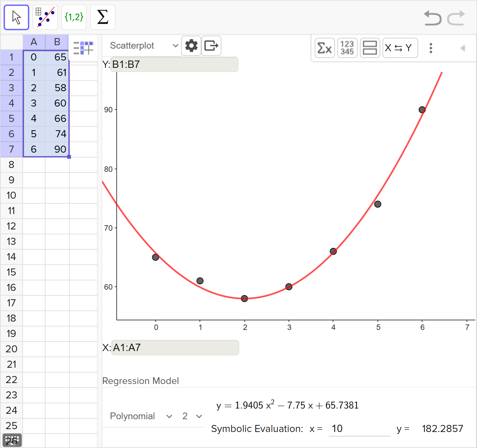This screenshot has height=448, width=477.
Task: Export the scatterplot graphic
Action: pyautogui.click(x=211, y=46)
